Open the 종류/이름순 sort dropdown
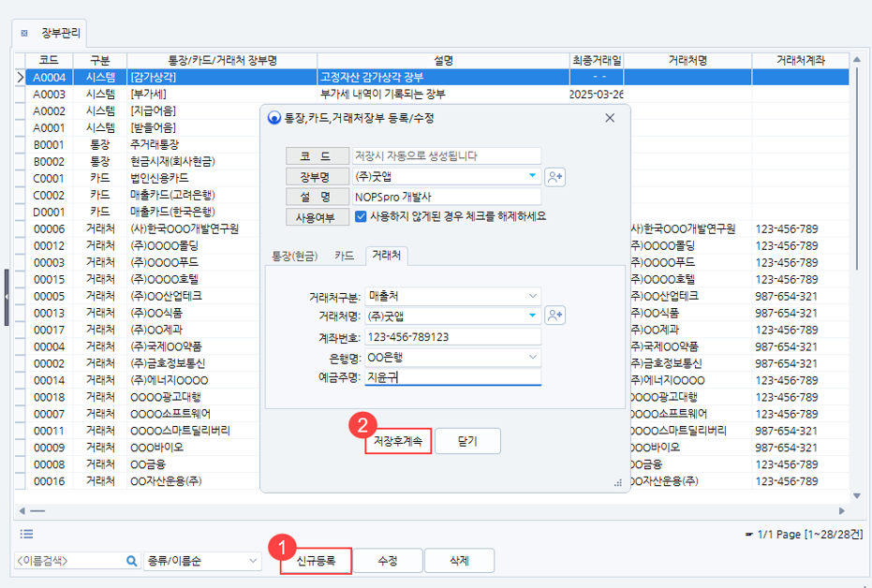The width and height of the screenshot is (872, 588). tap(252, 561)
